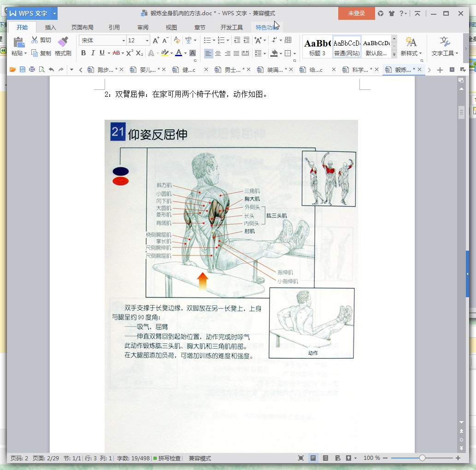The image size is (476, 470).
Task: Open the 引用 (References) tab
Action: pos(114,27)
